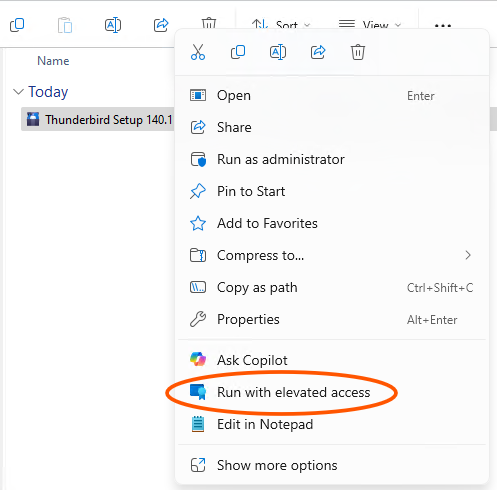The height and width of the screenshot is (490, 497).
Task: Click the Paste icon in Explorer toolbar
Action: point(65,25)
